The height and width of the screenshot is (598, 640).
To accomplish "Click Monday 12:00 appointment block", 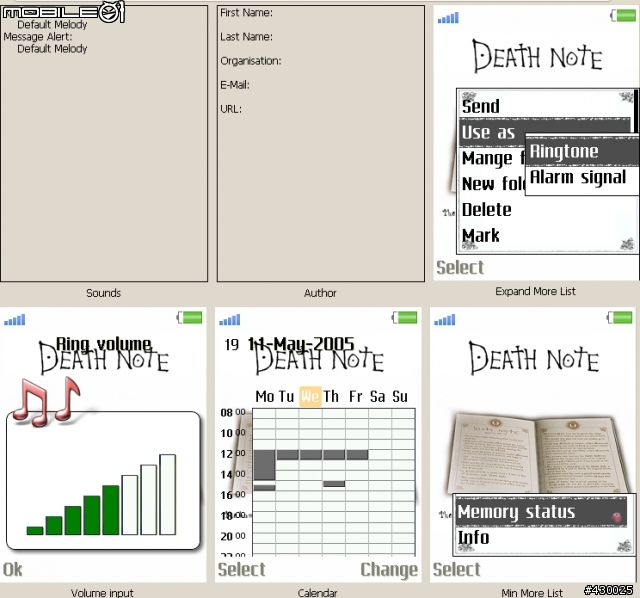I will pos(264,465).
